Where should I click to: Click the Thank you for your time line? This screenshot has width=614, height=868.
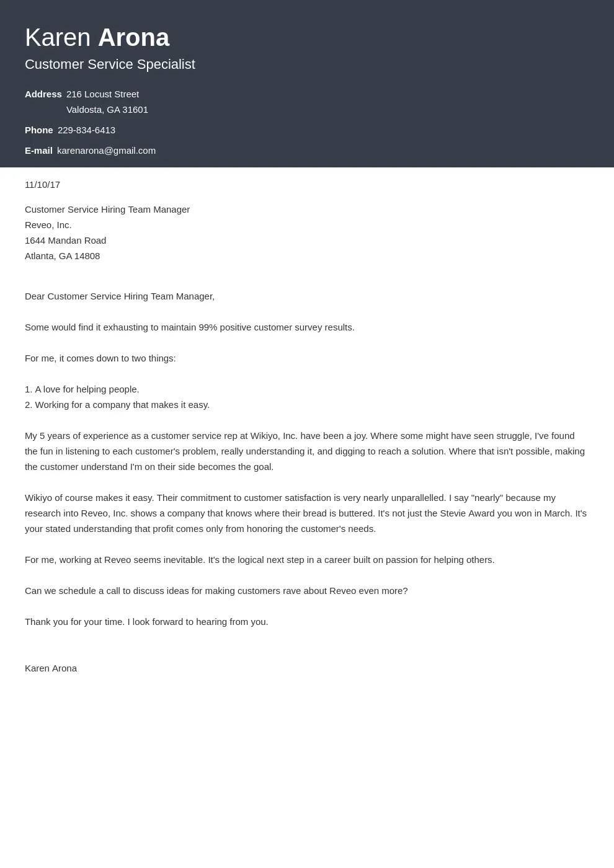tap(146, 622)
